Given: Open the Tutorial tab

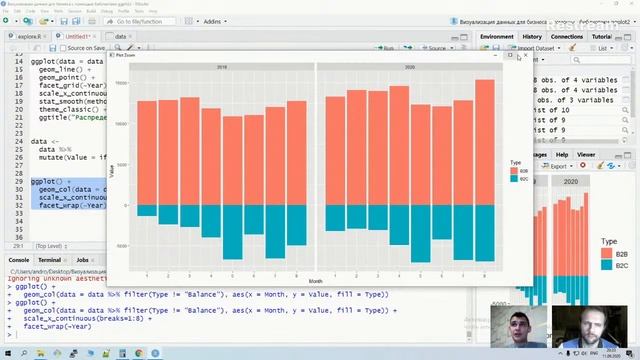Looking at the screenshot, I should pos(601,37).
